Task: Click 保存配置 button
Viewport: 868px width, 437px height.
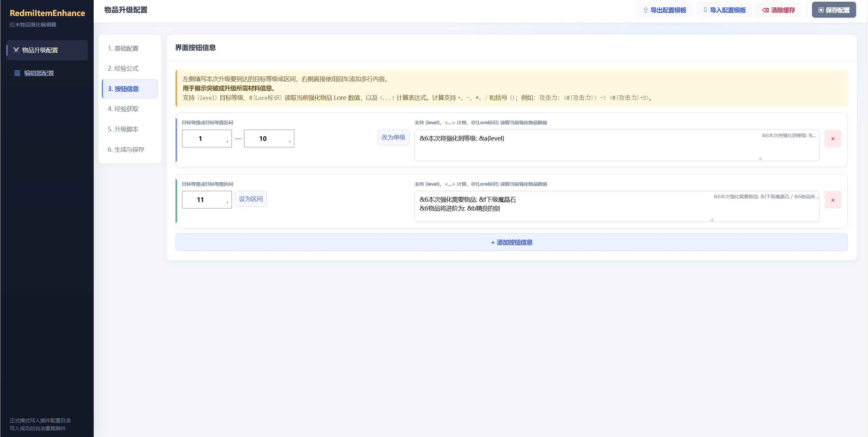Action: (x=834, y=10)
